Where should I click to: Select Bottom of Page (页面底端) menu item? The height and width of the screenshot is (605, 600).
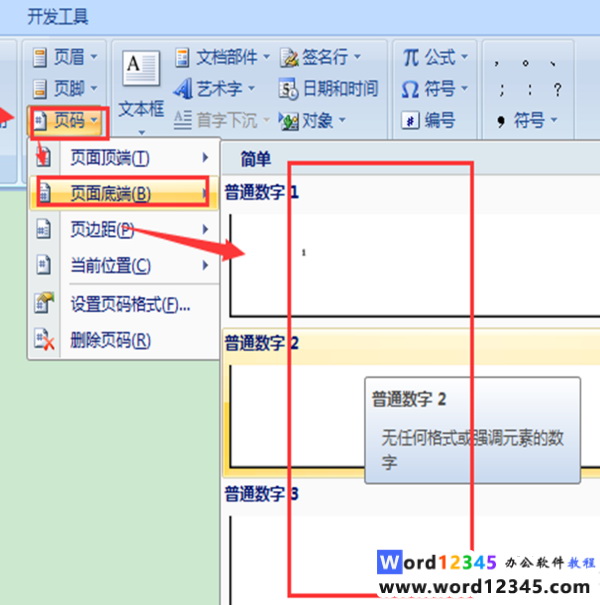pyautogui.click(x=124, y=193)
